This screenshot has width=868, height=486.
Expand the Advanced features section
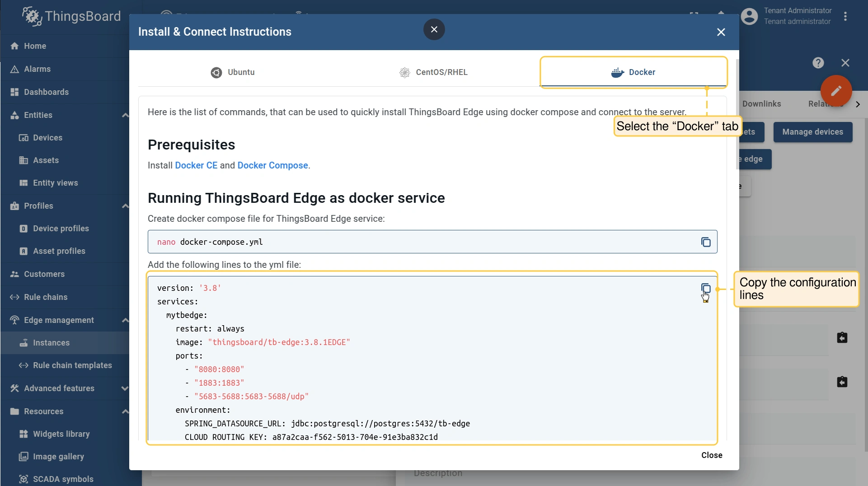[x=125, y=388]
